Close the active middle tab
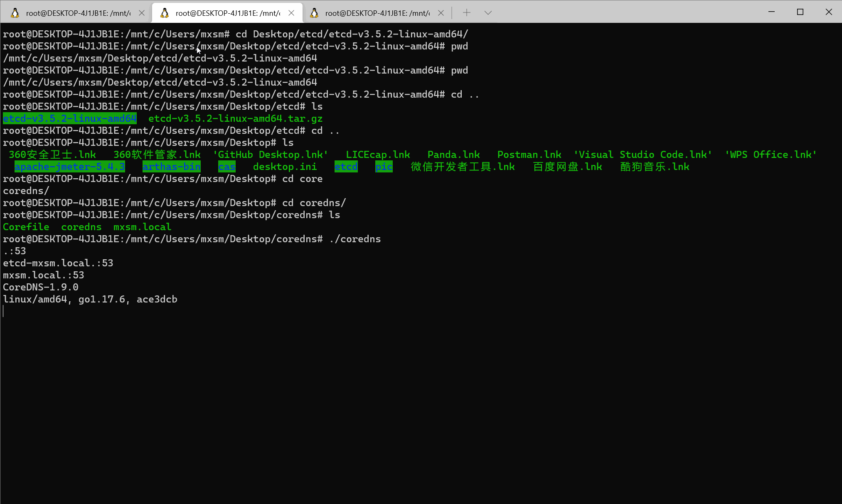Screen dimensions: 842x504 (291, 13)
